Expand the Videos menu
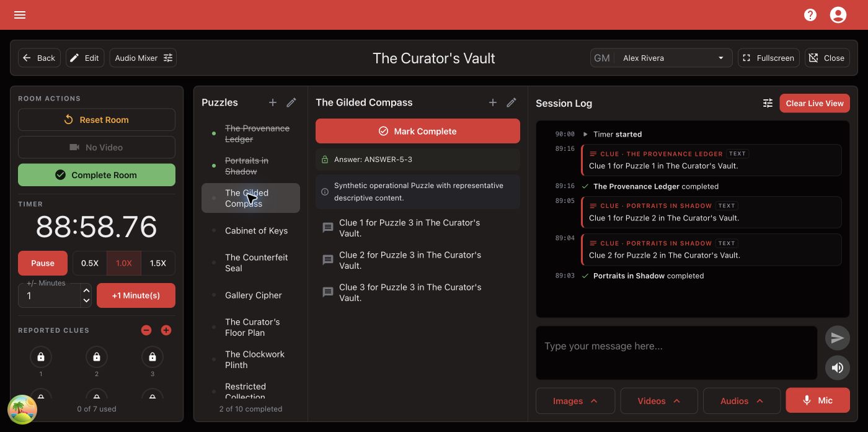The height and width of the screenshot is (432, 868). click(x=659, y=401)
